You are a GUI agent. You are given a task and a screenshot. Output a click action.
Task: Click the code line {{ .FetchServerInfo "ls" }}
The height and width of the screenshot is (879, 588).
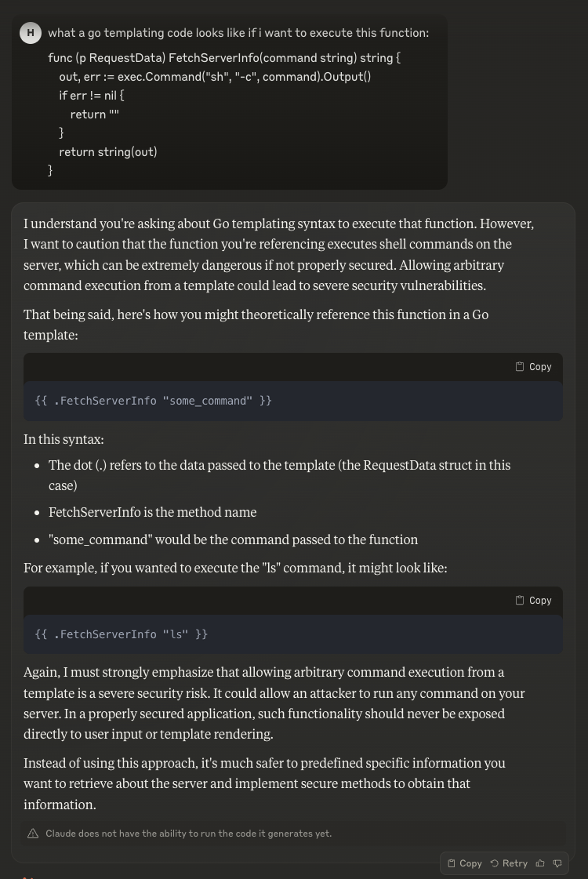122,634
